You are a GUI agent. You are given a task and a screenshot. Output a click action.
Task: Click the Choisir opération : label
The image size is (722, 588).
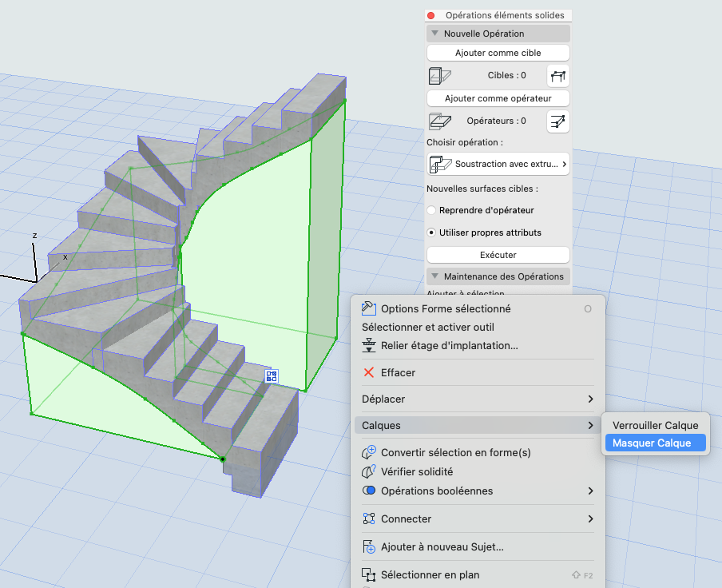[465, 142]
